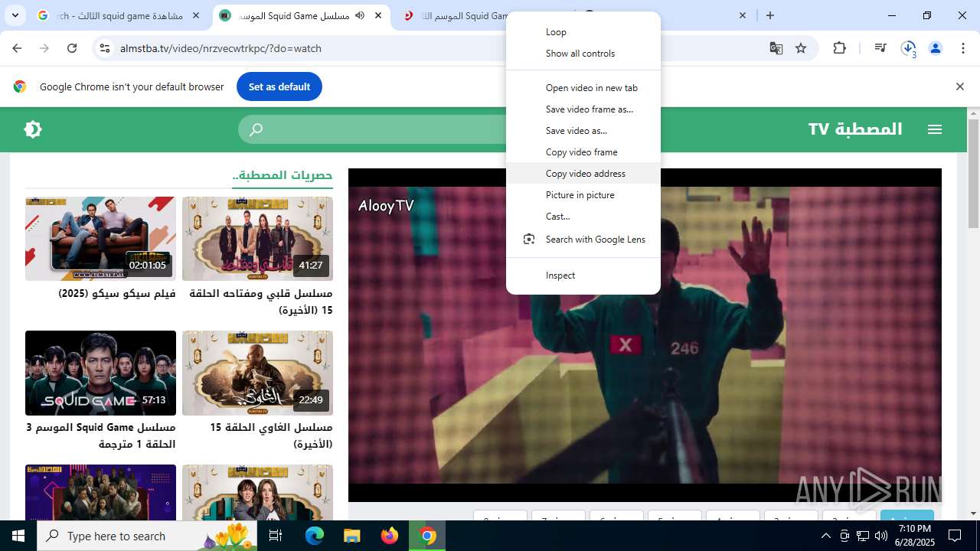The width and height of the screenshot is (980, 551).
Task: Open a new browser tab
Action: tap(770, 15)
